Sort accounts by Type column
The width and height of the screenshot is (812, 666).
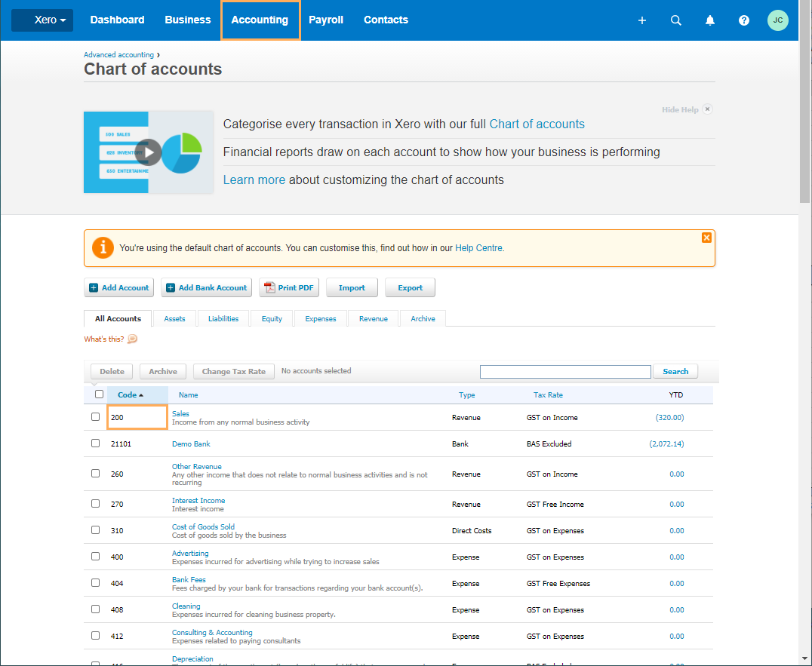pos(466,394)
